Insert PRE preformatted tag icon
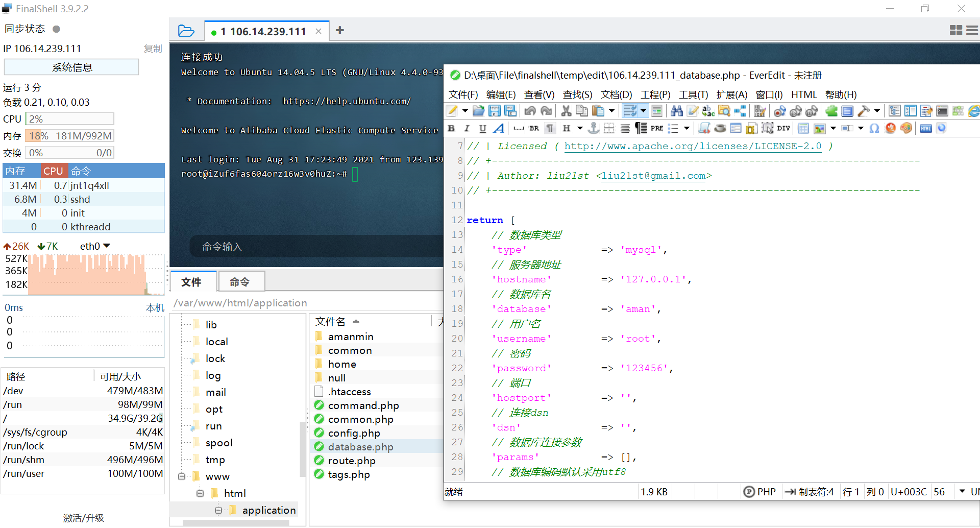This screenshot has width=980, height=528. click(x=657, y=128)
